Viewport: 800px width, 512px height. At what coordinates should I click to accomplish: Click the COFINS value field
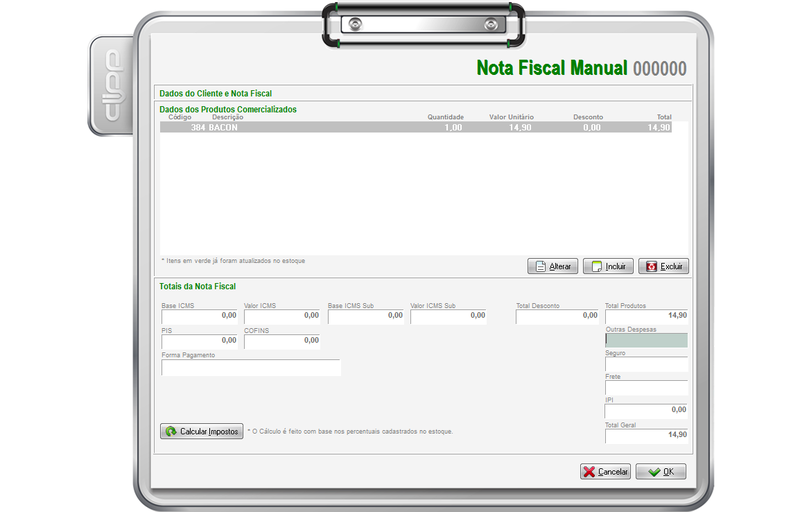282,341
